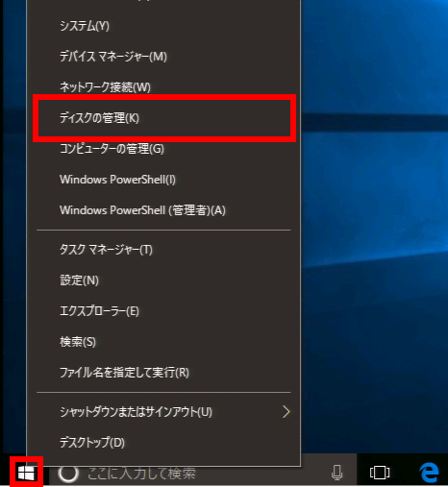The width and height of the screenshot is (448, 487).
Task: Open エクスプローラー(E)
Action: tap(163, 311)
